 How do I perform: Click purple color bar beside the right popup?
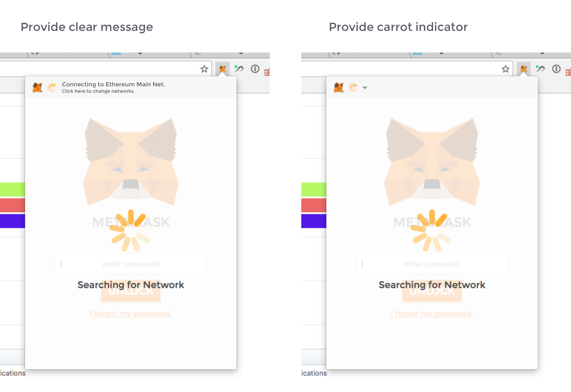point(314,221)
